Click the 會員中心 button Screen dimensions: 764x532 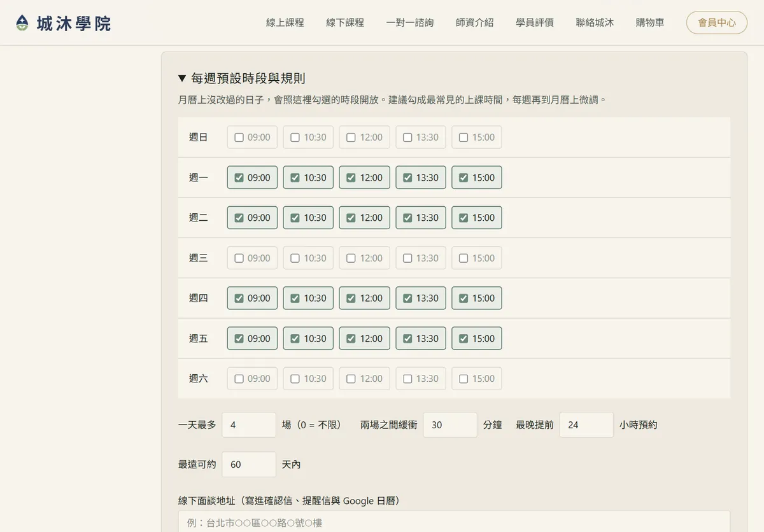click(717, 22)
